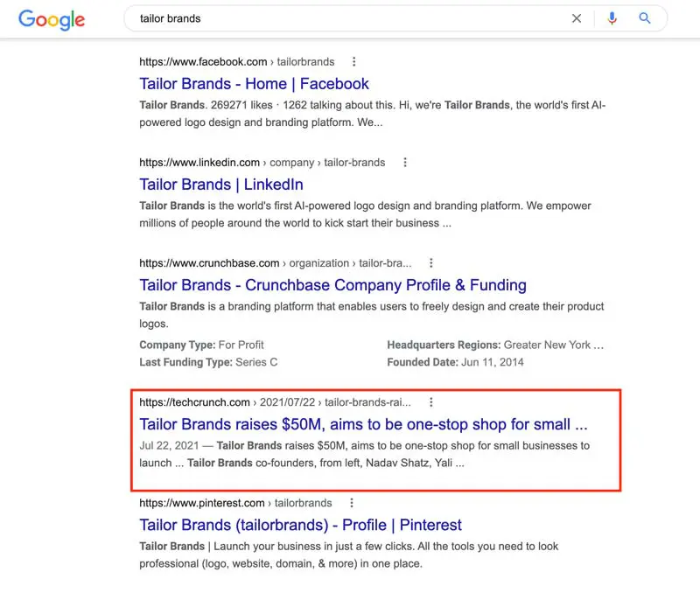
Task: Open 'Tailor Brands - Home | Facebook' link
Action: (254, 84)
